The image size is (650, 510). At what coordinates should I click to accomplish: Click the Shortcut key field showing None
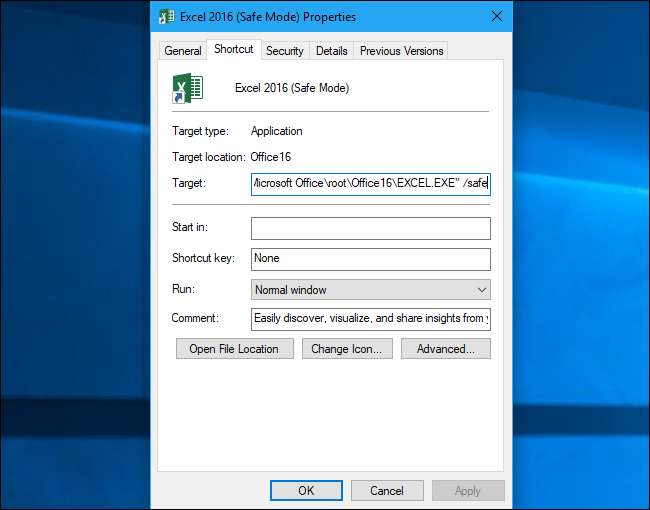(x=370, y=259)
